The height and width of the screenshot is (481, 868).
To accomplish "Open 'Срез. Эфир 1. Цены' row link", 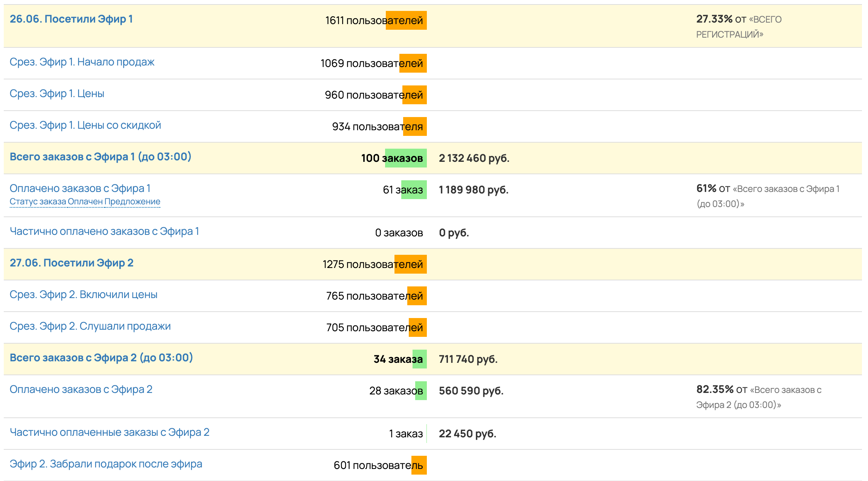I will [57, 94].
